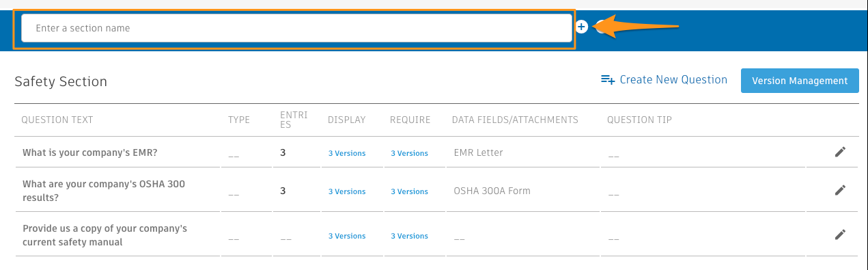The height and width of the screenshot is (270, 868).
Task: Focus the 'Enter a section name' field
Action: (x=296, y=28)
